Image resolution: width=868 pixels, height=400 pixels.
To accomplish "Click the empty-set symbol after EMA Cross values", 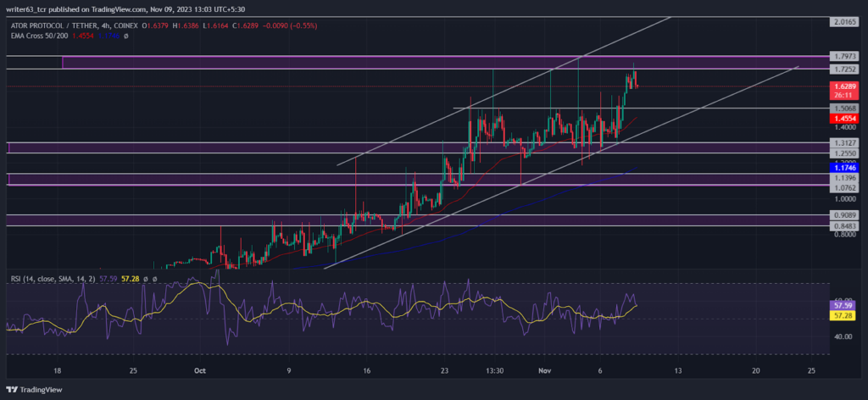I will tap(126, 36).
